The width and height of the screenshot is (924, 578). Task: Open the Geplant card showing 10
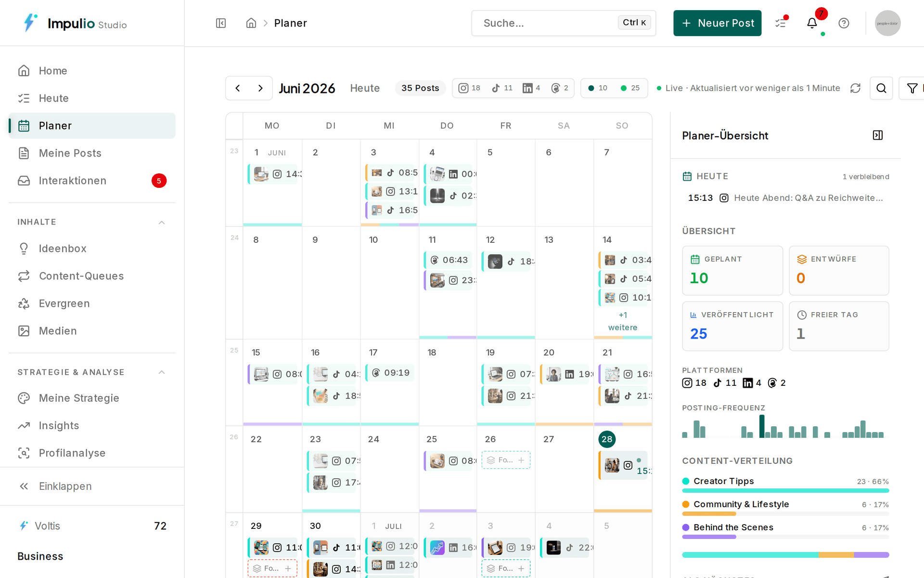732,271
